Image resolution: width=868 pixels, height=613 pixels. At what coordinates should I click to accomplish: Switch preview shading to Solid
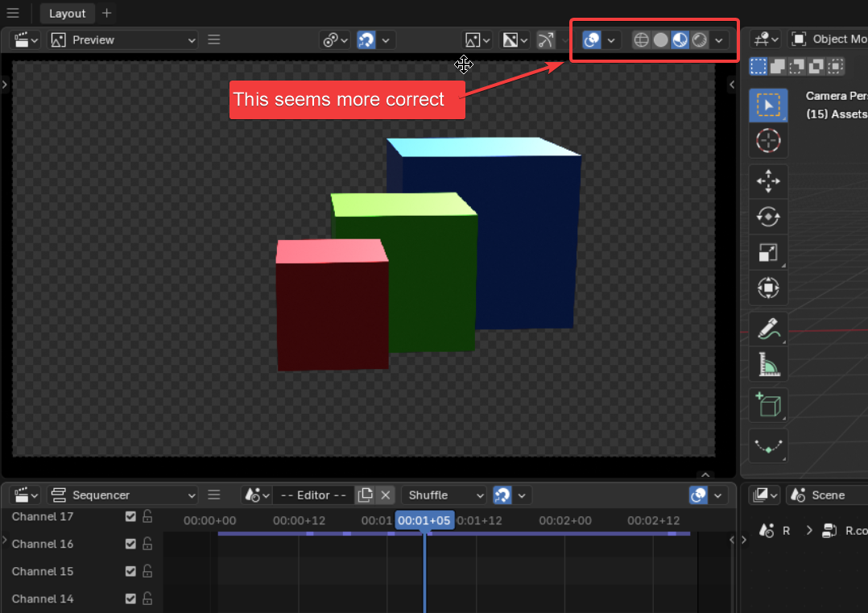660,39
